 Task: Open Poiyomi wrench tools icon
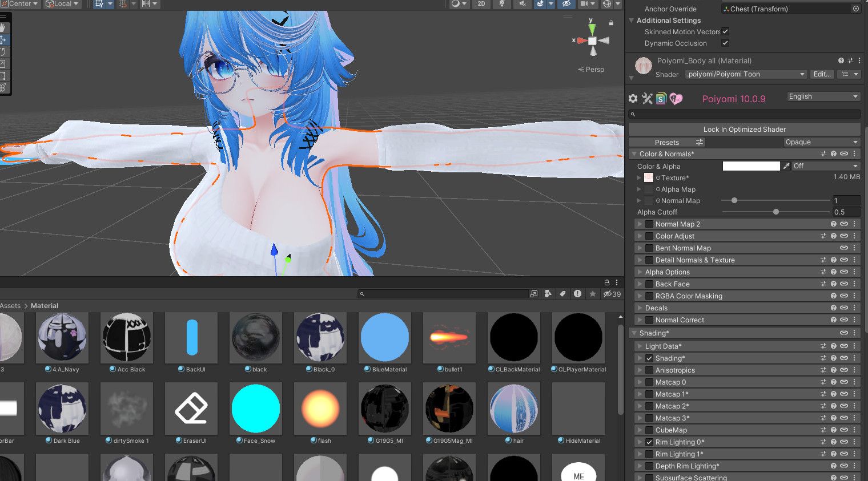tap(647, 99)
